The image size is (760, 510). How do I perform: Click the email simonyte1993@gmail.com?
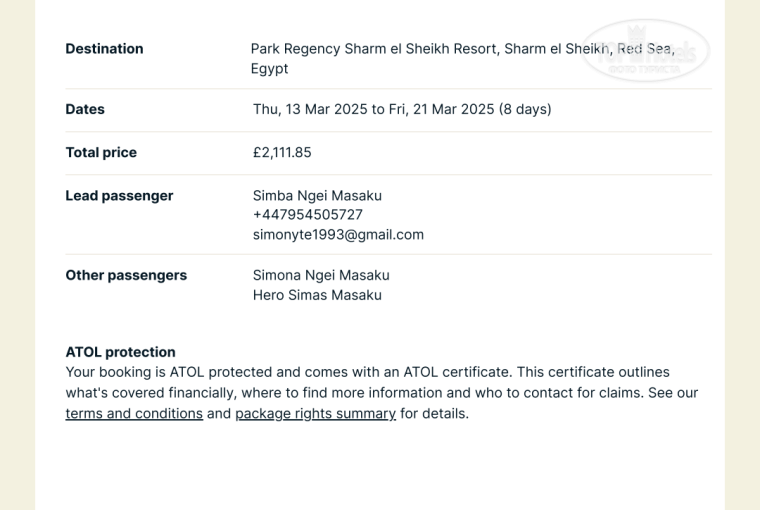[338, 235]
